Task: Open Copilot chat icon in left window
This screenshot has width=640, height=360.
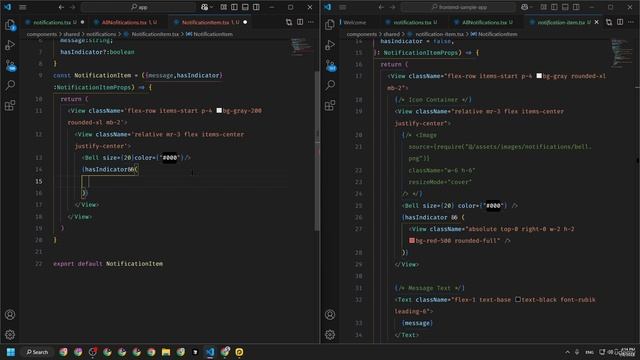Action: click(204, 7)
